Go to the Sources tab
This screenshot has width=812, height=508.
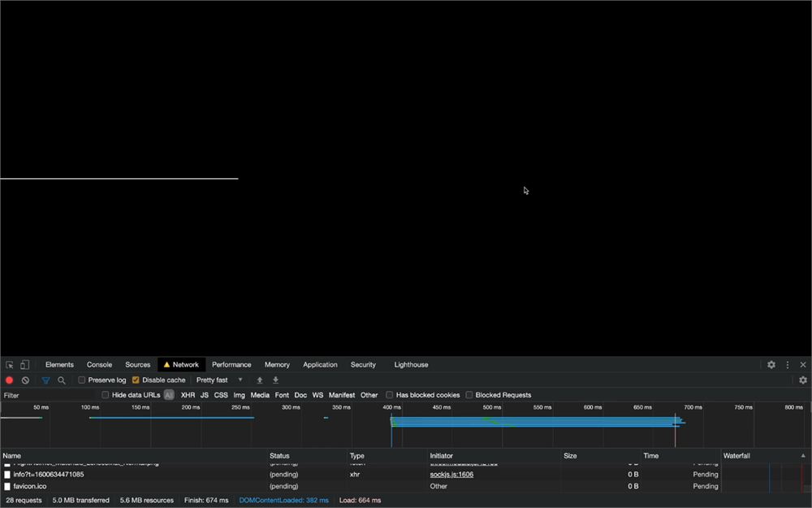coord(138,365)
